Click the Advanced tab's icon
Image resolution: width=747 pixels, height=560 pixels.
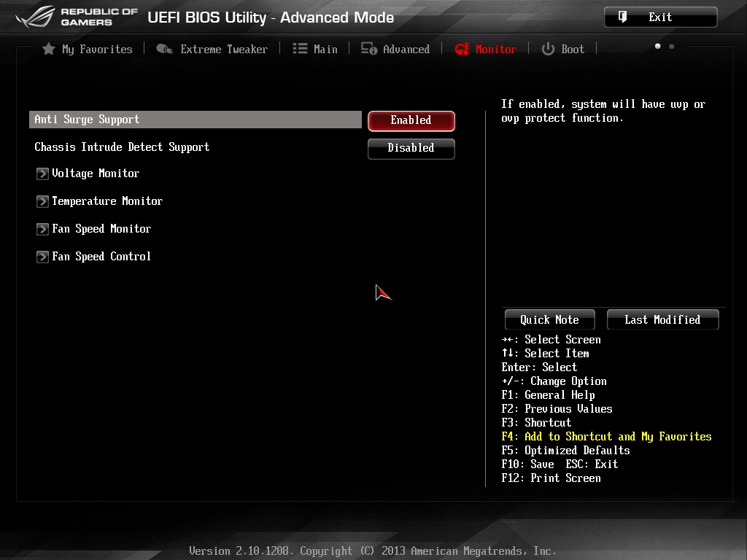click(x=368, y=49)
